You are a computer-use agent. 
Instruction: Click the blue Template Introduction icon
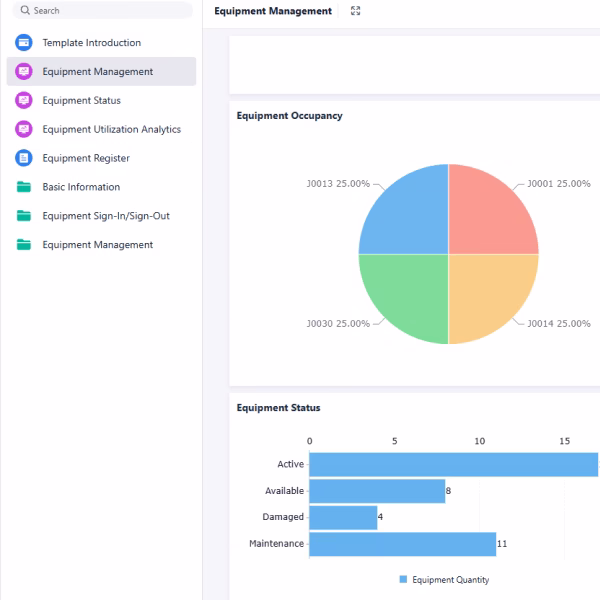pyautogui.click(x=24, y=43)
